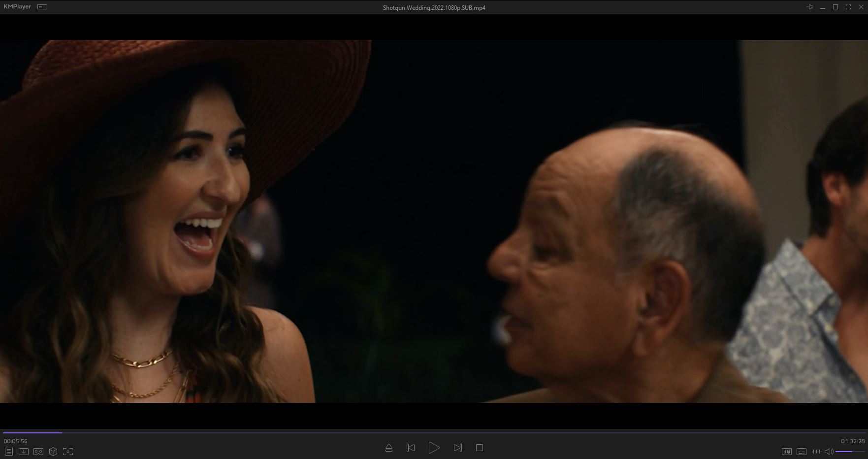The width and height of the screenshot is (868, 459).
Task: Enable VR goggles viewing mode
Action: tap(38, 452)
